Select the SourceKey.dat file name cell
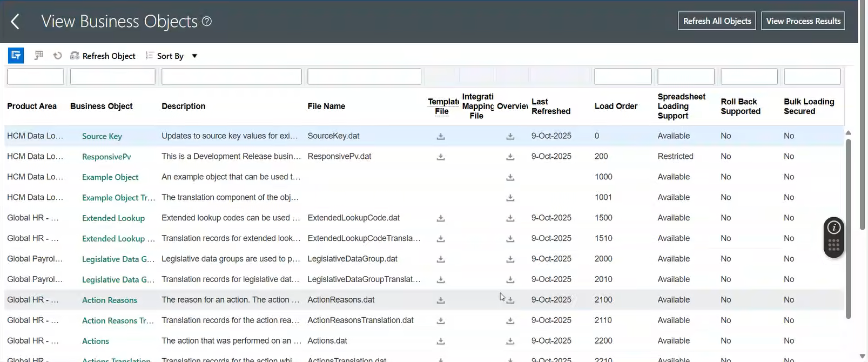Viewport: 868px width, 362px height. [333, 136]
